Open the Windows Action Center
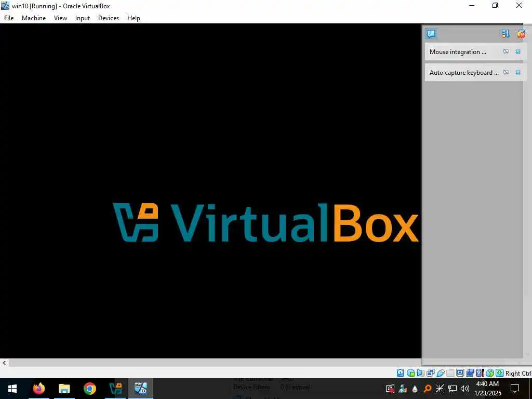Image resolution: width=532 pixels, height=399 pixels. [x=515, y=389]
